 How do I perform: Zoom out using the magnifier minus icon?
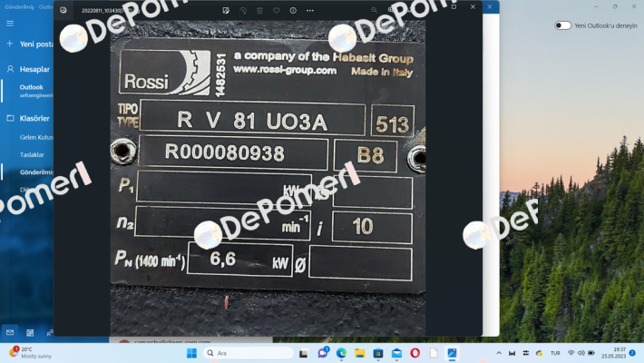(x=374, y=10)
